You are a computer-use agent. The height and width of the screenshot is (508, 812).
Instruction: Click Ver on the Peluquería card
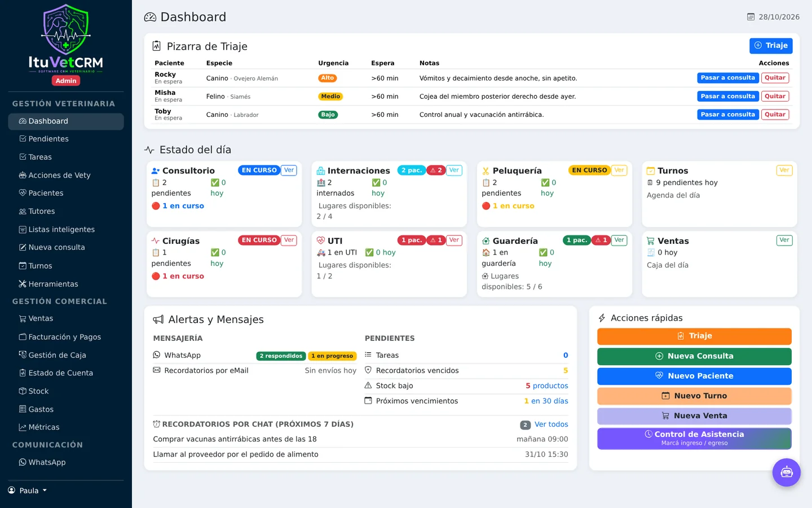619,170
